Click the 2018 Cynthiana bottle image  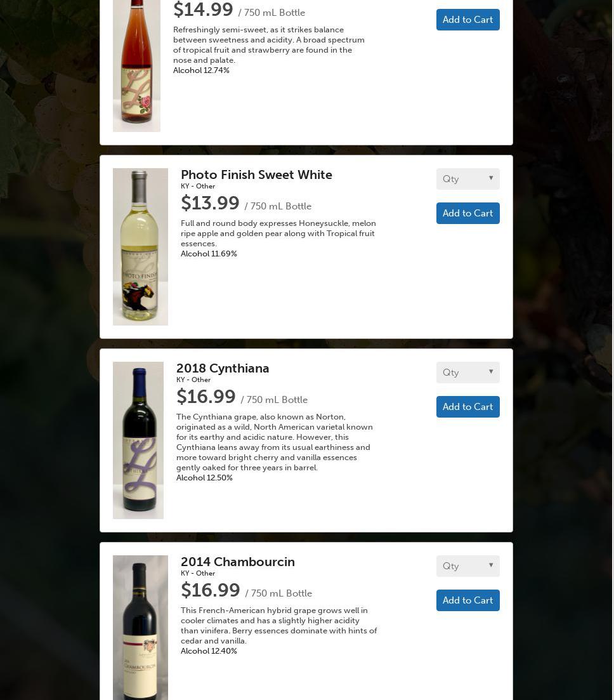138,440
